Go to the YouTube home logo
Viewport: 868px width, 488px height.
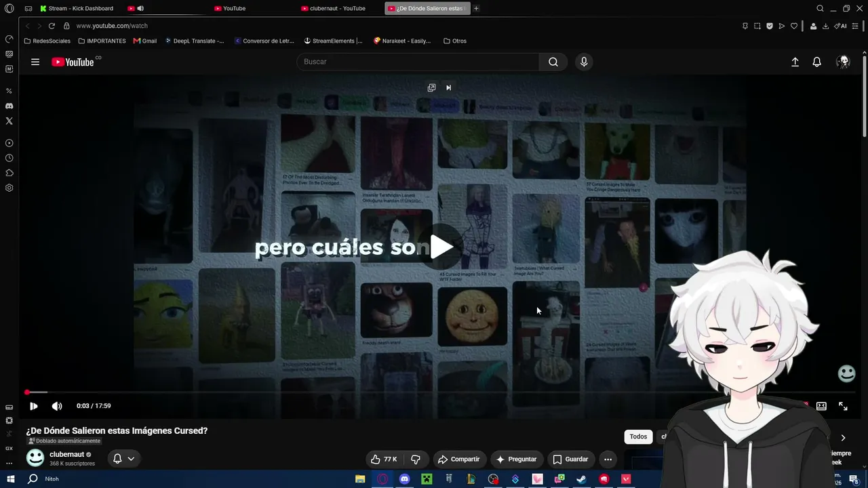click(x=73, y=62)
